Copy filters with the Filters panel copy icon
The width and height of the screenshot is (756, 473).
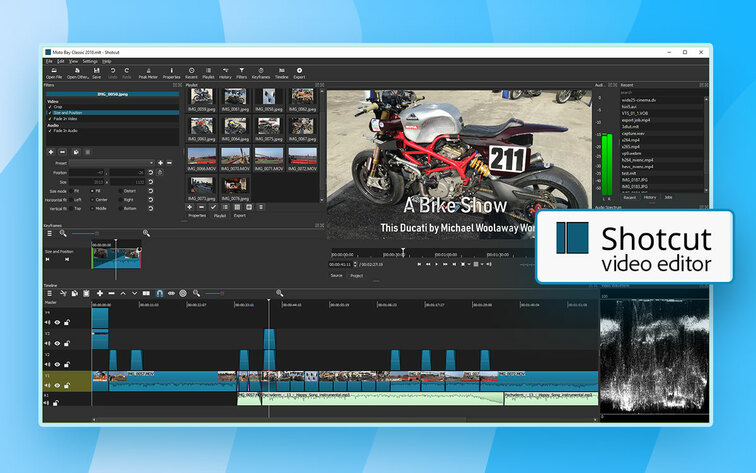click(76, 152)
